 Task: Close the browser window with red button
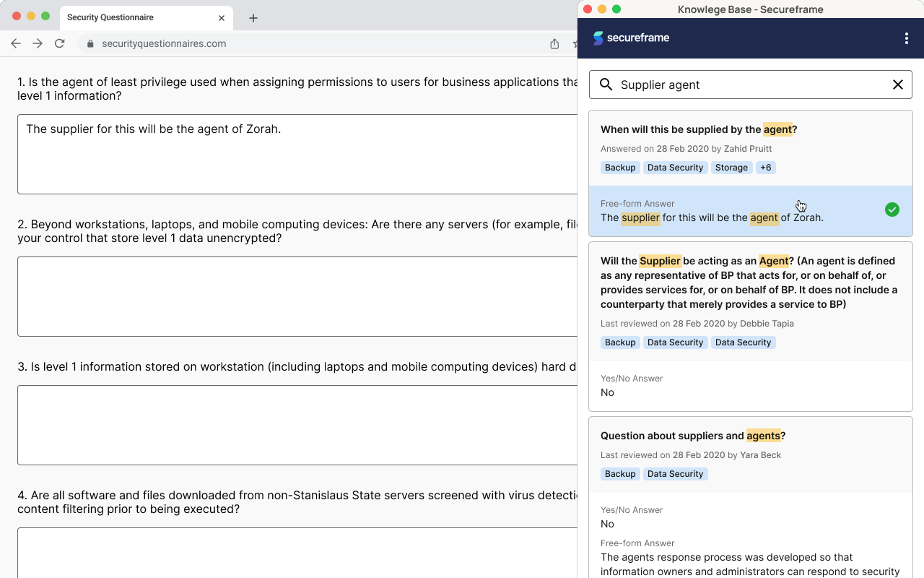point(17,16)
